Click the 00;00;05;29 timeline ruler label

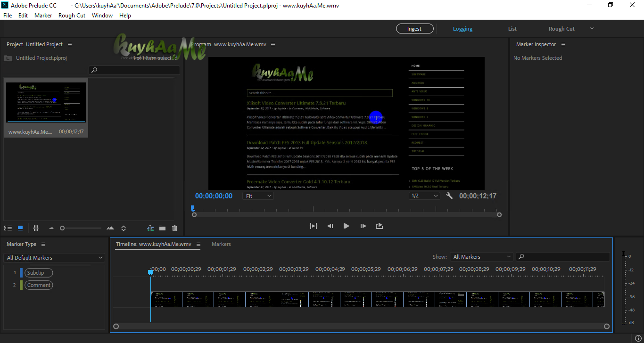[366, 269]
